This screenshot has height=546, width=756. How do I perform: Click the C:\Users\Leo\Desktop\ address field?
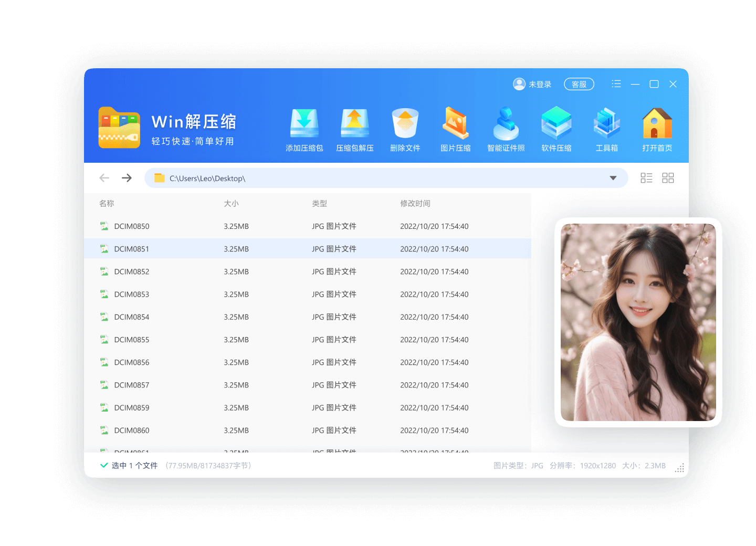(367, 178)
